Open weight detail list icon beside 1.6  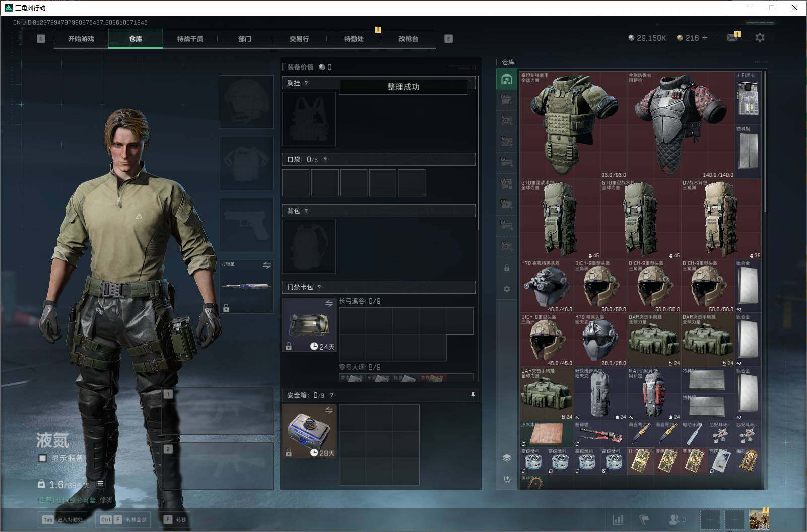pyautogui.click(x=100, y=483)
